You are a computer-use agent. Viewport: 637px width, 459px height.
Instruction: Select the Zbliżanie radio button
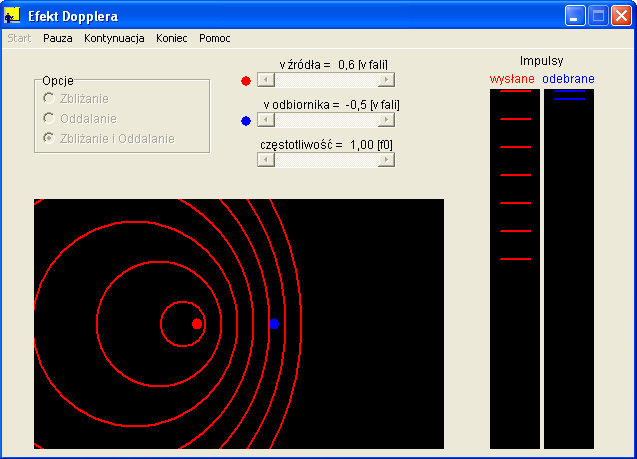pyautogui.click(x=48, y=99)
